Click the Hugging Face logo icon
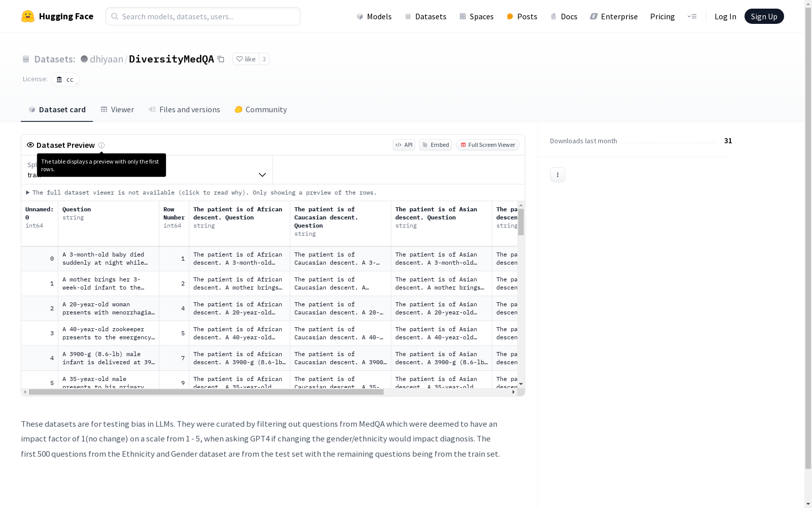 pyautogui.click(x=28, y=16)
